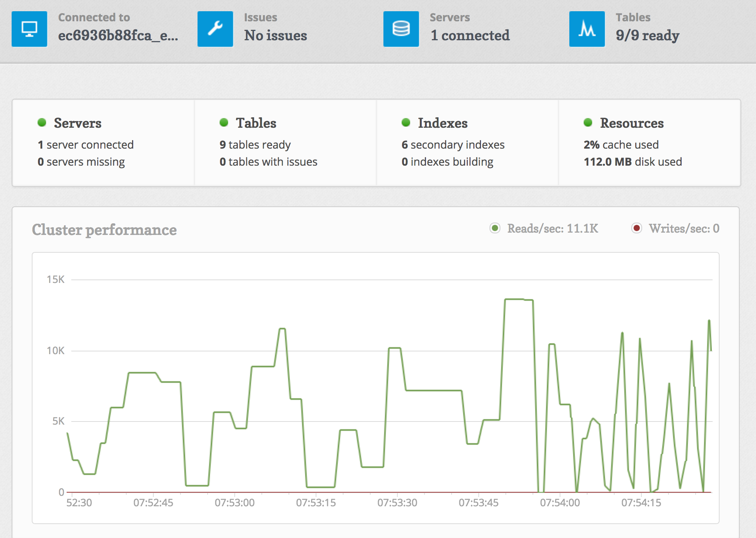The image size is (756, 538).
Task: Click green status dot beside Indexes heading
Action: coord(406,123)
